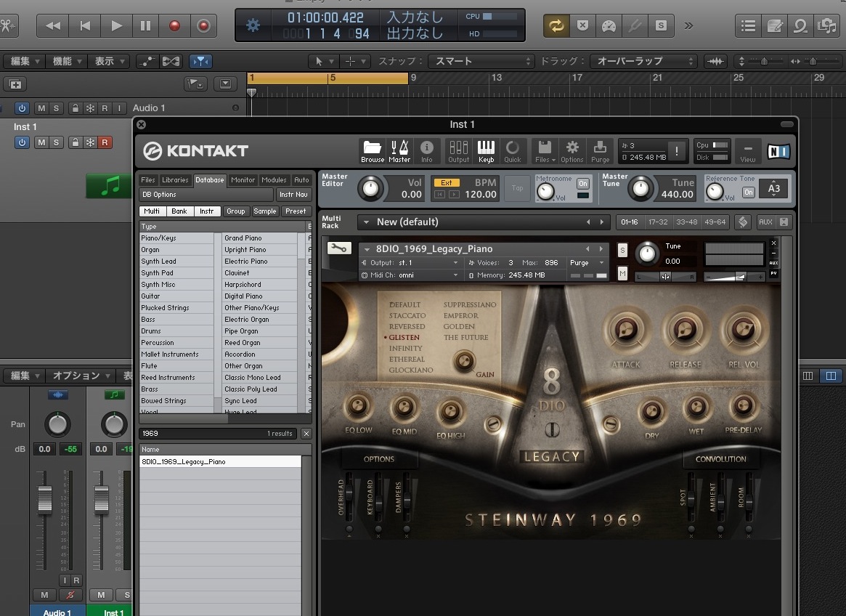Mute the Audio 1 track header
Viewport: 846px width, 616px height.
pos(41,108)
